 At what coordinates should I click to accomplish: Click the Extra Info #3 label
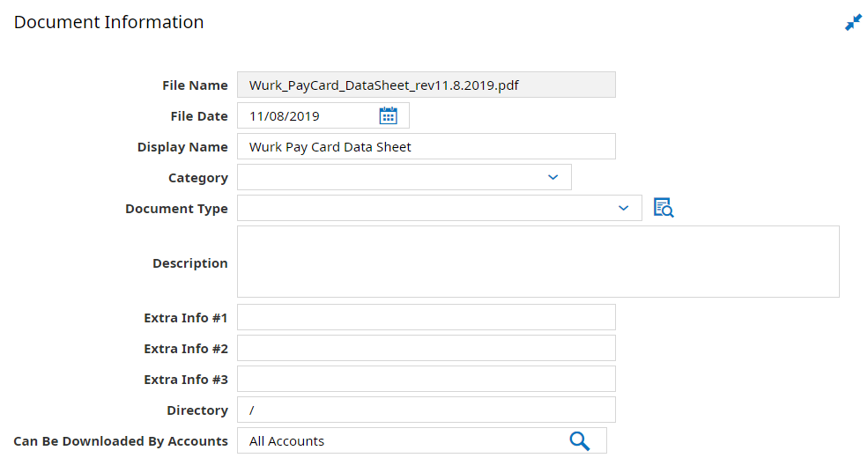point(185,380)
